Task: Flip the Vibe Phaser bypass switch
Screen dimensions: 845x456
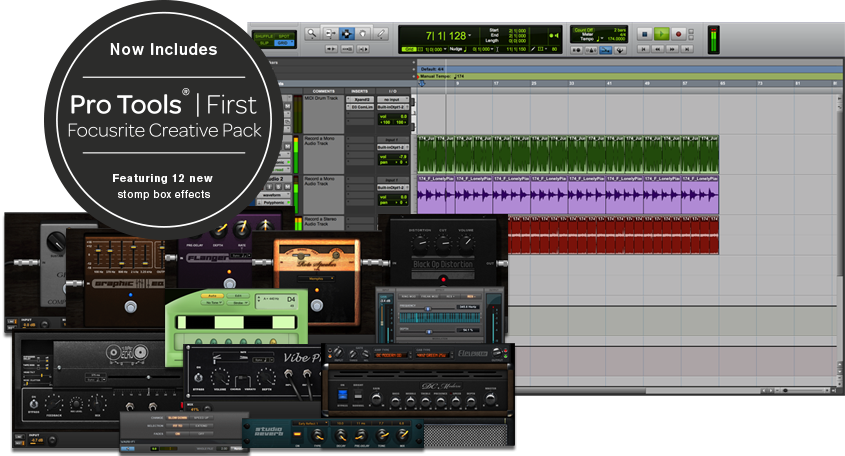Action: (198, 377)
